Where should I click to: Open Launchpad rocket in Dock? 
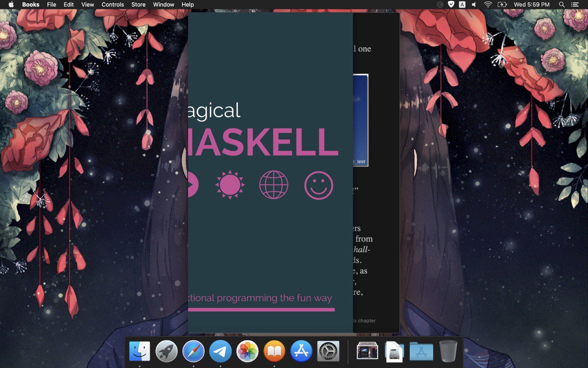click(166, 351)
